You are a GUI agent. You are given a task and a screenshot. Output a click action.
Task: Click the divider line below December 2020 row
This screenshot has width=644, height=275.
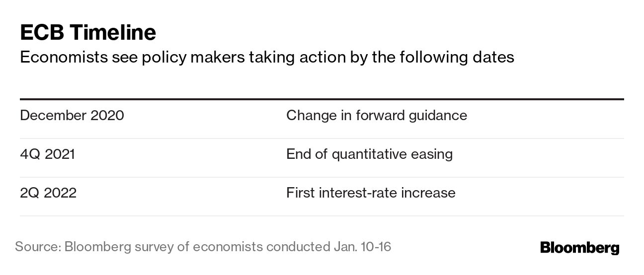tap(322, 138)
